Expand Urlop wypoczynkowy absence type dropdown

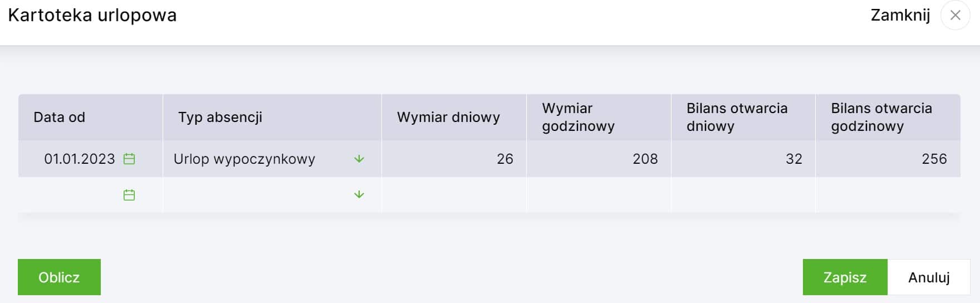pos(359,159)
